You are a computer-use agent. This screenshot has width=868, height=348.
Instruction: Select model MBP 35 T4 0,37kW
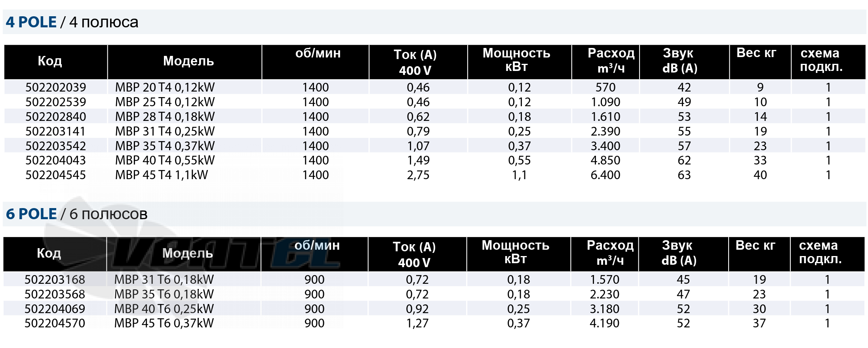click(165, 146)
